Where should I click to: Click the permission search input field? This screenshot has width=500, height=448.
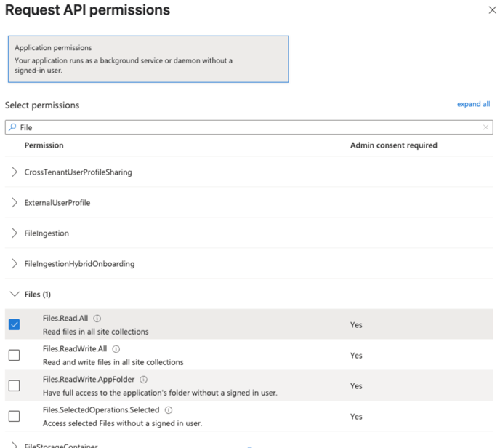247,127
